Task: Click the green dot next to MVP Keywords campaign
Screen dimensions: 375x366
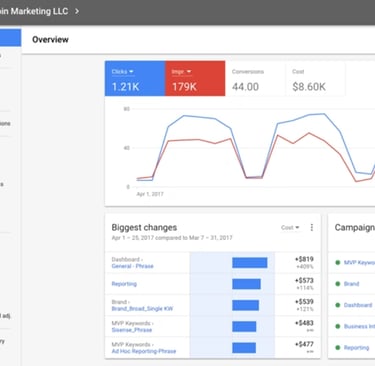Action: pyautogui.click(x=338, y=263)
